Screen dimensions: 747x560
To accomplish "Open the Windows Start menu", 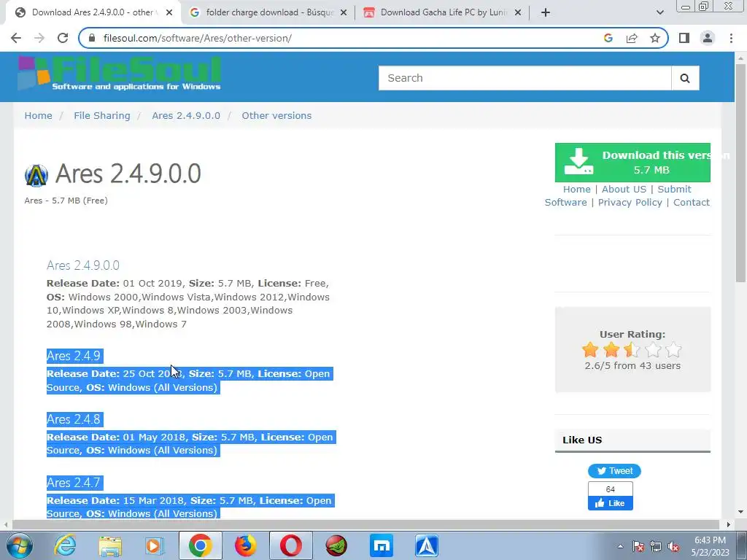I will point(20,545).
